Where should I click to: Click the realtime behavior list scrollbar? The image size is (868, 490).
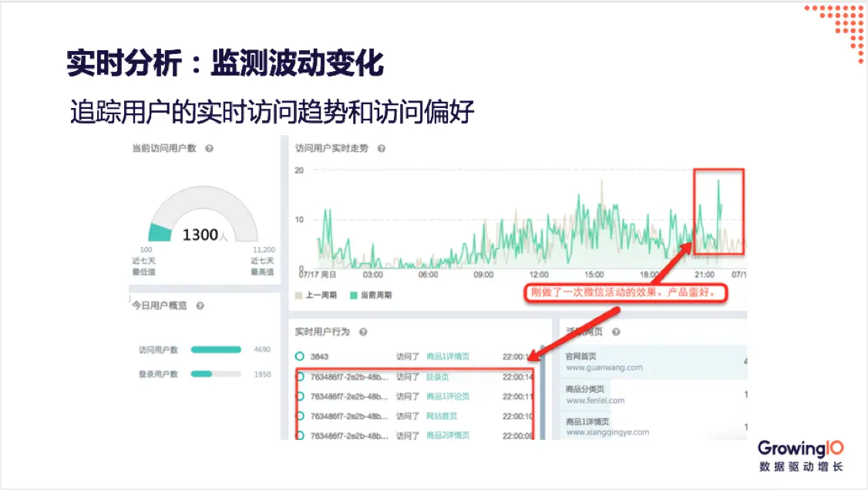click(x=543, y=394)
